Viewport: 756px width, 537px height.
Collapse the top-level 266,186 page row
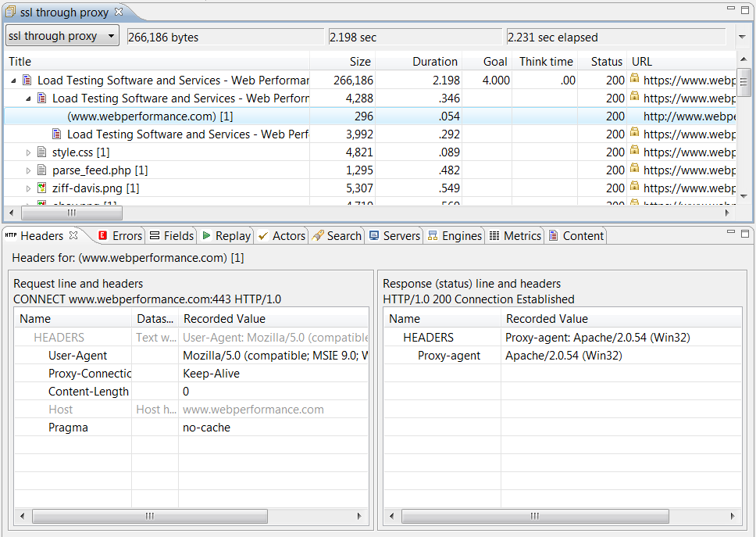click(13, 81)
